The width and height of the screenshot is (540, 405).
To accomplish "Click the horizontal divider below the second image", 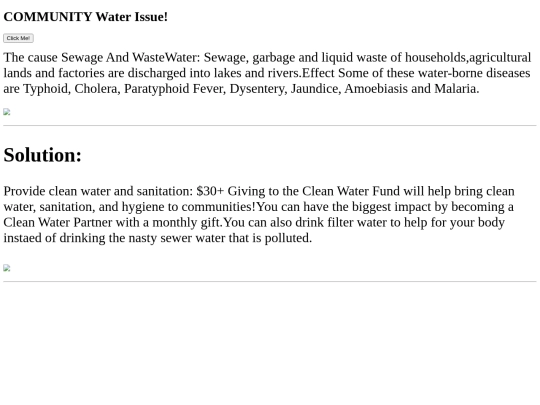I will click(x=270, y=282).
